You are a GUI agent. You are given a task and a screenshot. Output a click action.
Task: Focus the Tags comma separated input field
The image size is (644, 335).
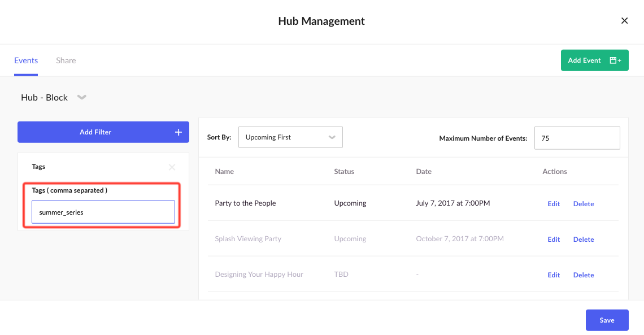pos(103,212)
